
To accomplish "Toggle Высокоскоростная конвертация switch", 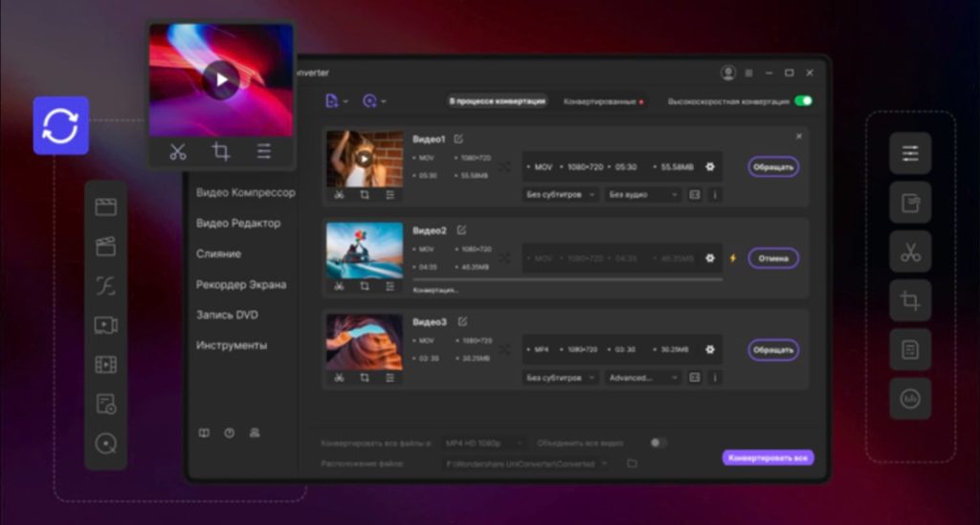I will (x=803, y=100).
